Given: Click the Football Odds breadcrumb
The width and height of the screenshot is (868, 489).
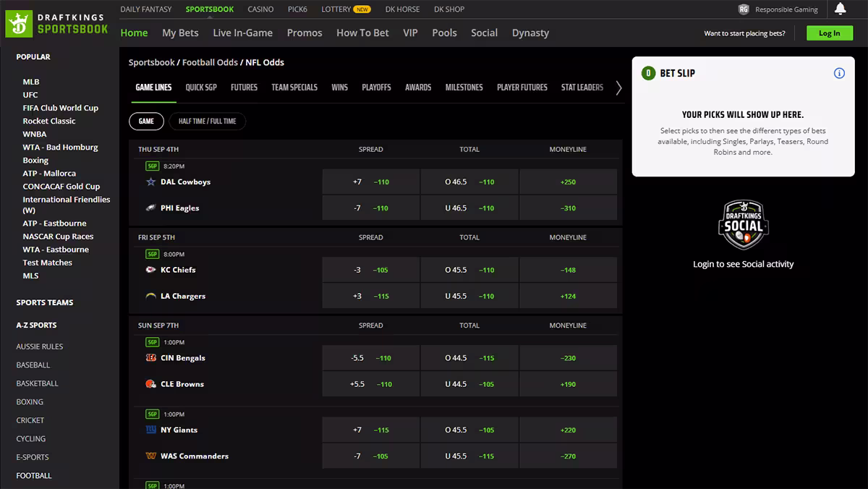Looking at the screenshot, I should coord(210,63).
